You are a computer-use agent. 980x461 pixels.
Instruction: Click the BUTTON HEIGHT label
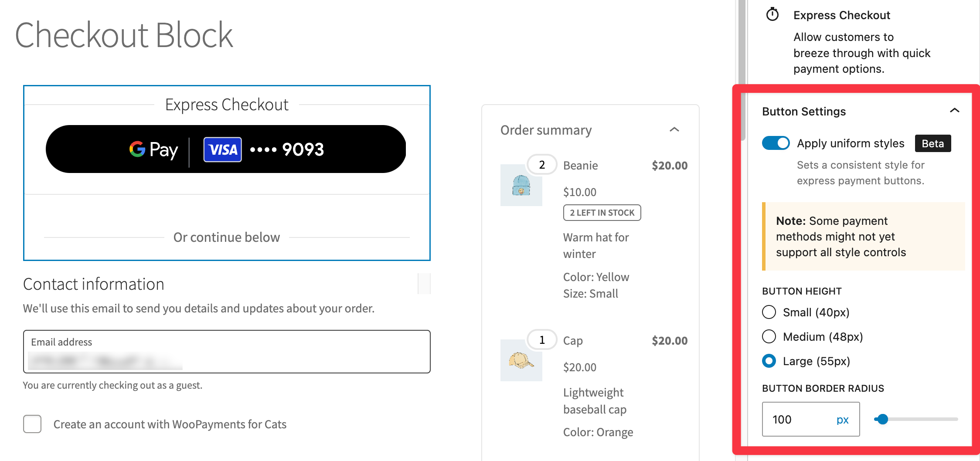point(802,291)
